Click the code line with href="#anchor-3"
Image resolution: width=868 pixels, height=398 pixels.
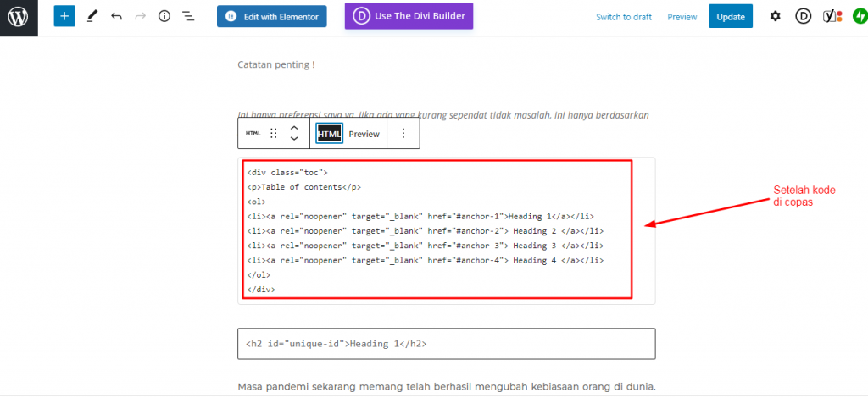pyautogui.click(x=426, y=246)
